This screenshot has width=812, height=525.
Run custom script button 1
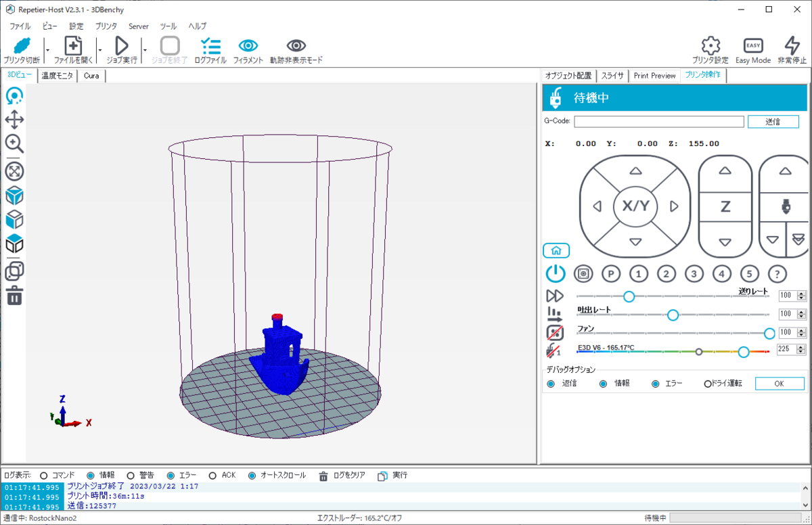coord(639,274)
